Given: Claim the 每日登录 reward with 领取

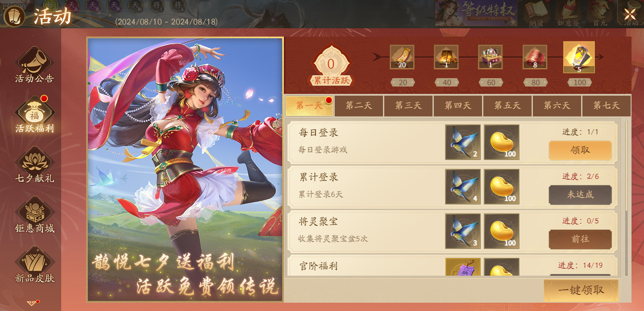Looking at the screenshot, I should 580,151.
